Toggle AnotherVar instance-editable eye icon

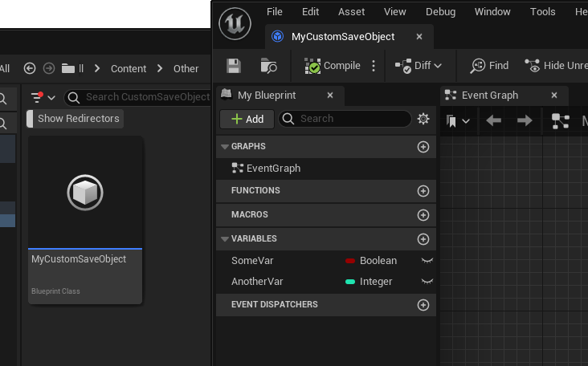(427, 282)
